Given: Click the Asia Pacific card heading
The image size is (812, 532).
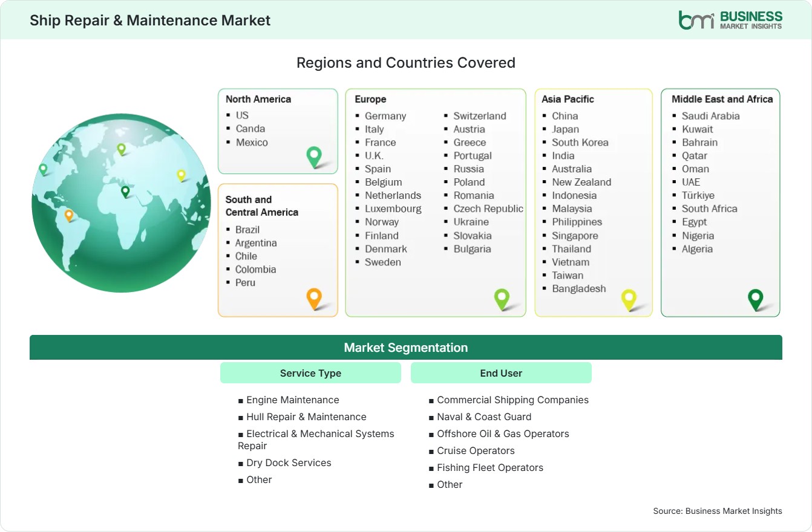Looking at the screenshot, I should click(x=568, y=99).
